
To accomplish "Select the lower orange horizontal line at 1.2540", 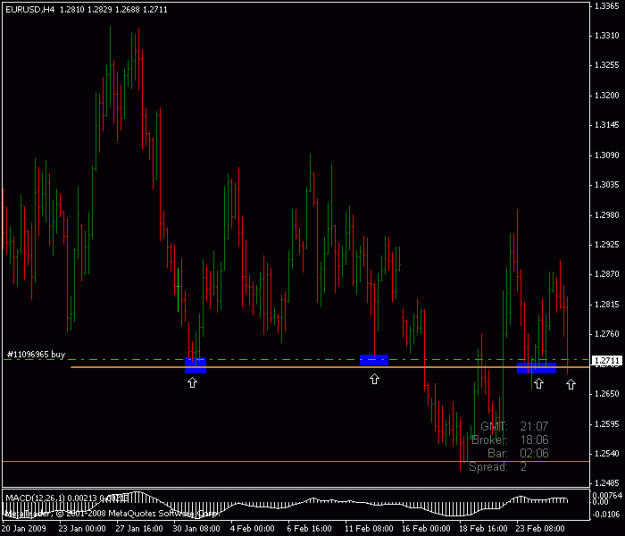I will 296,461.
